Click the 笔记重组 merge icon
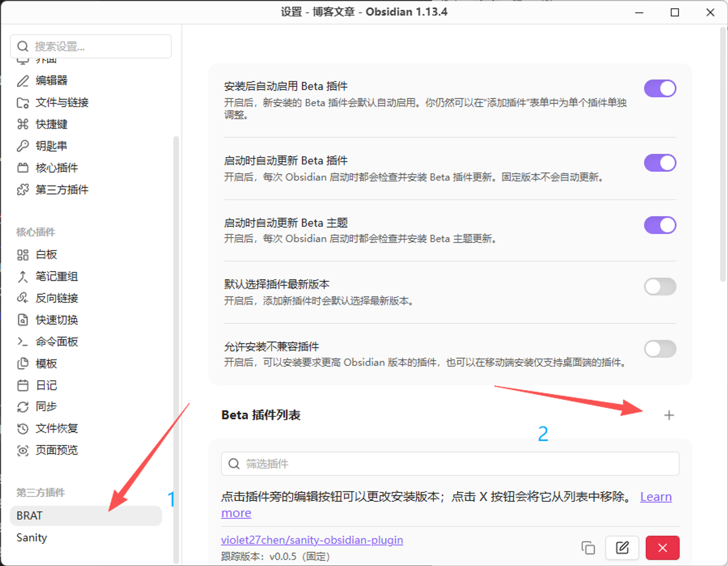Image resolution: width=728 pixels, height=566 pixels. tap(23, 277)
